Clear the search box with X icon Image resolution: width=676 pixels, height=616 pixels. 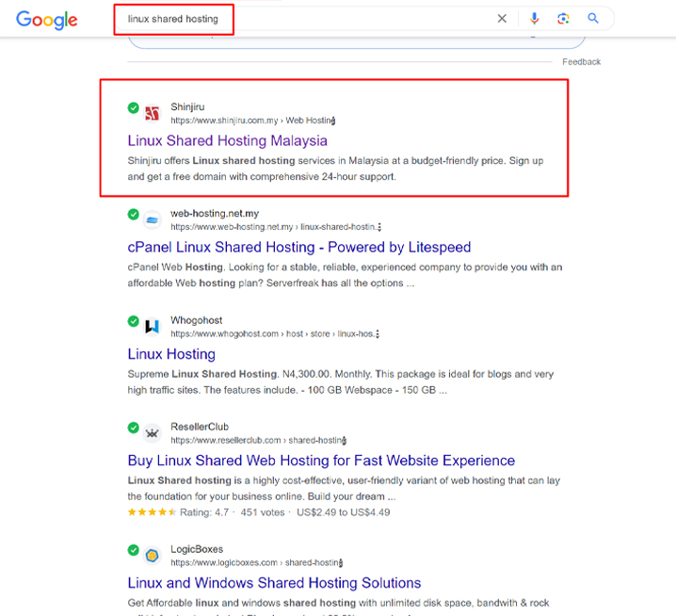click(x=502, y=19)
